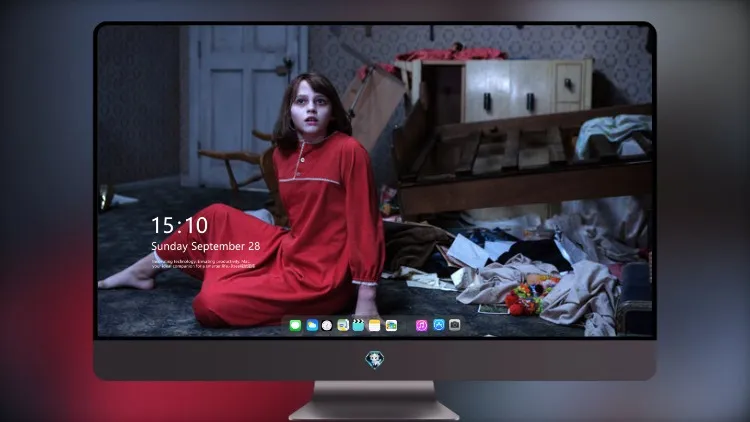Open the dock app right of Notes
The width and height of the screenshot is (750, 422).
391,326
